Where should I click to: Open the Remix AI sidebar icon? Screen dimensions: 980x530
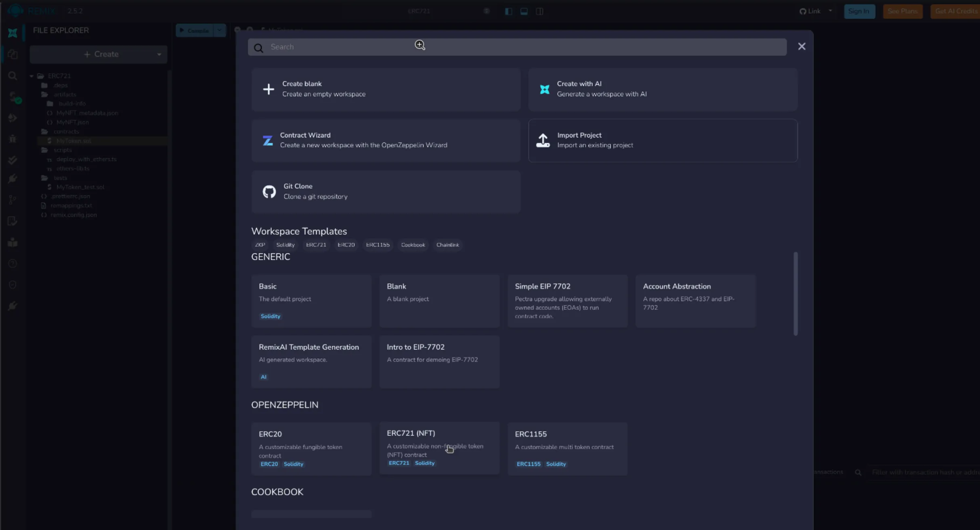pyautogui.click(x=13, y=33)
